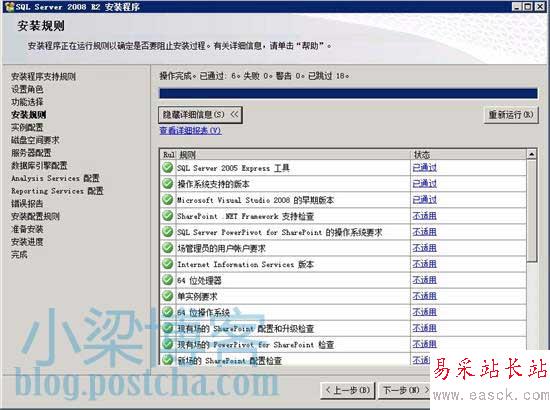Select 功能选择 step in sidebar
The width and height of the screenshot is (550, 410).
click(x=27, y=102)
